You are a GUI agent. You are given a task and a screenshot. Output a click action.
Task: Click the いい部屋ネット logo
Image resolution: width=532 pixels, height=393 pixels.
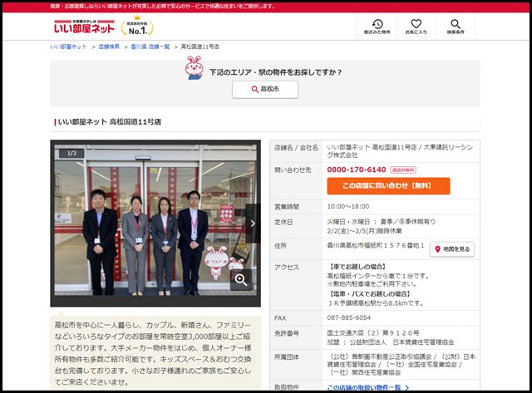click(x=84, y=27)
